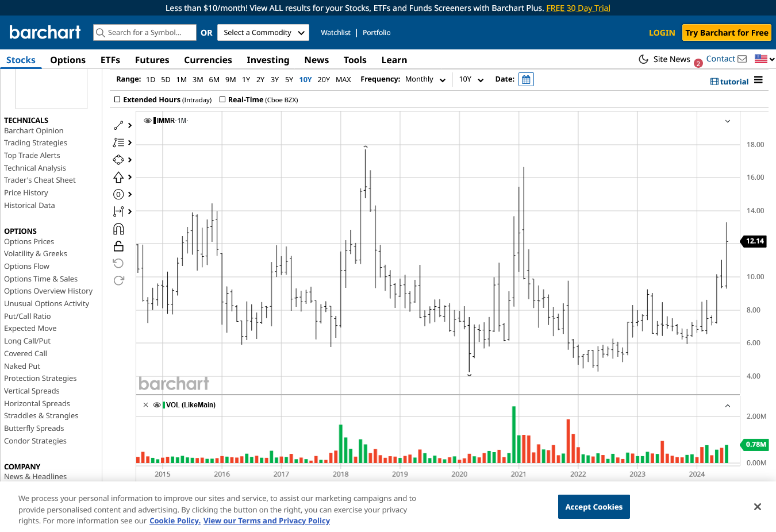The height and width of the screenshot is (532, 776).
Task: Click the site news notification badge
Action: point(698,63)
